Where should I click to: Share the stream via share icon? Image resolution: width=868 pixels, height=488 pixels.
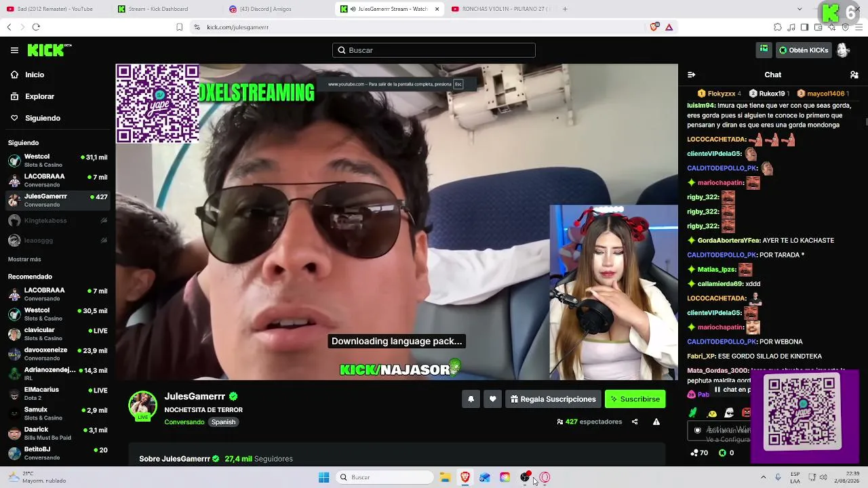(x=635, y=422)
